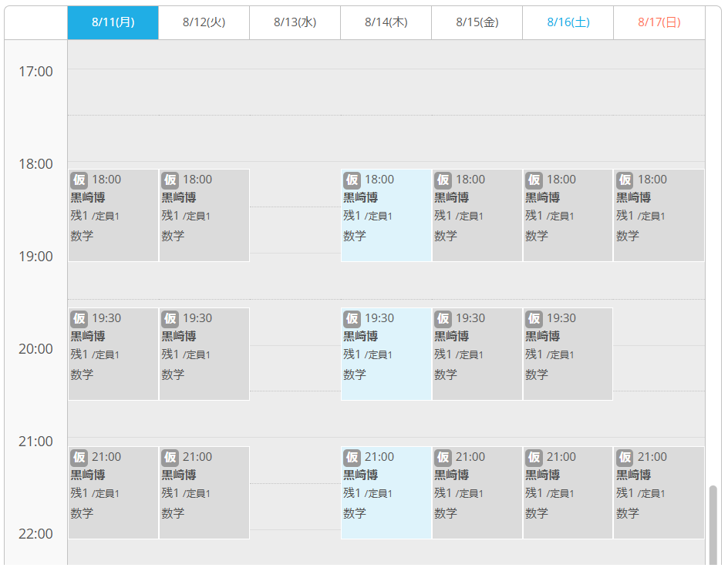Click 黒崎博 name in 8/14 18:00 slot
This screenshot has height=571, width=728.
click(360, 197)
